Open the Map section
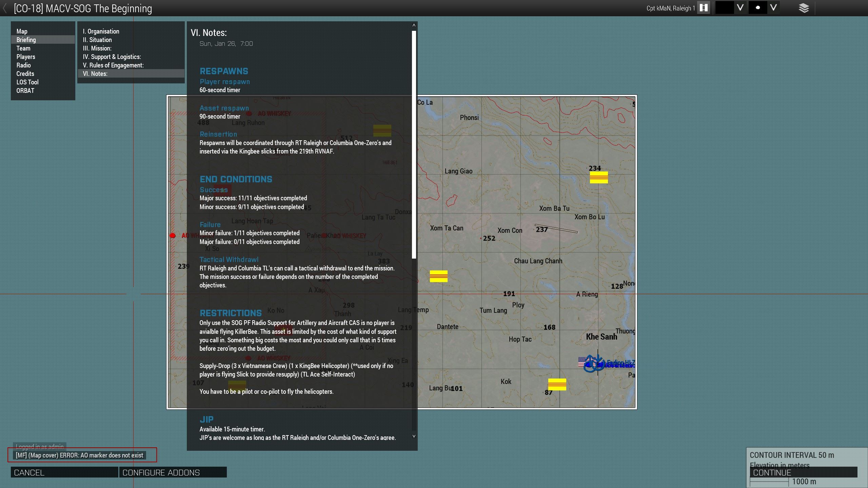The height and width of the screenshot is (488, 868). [43, 31]
